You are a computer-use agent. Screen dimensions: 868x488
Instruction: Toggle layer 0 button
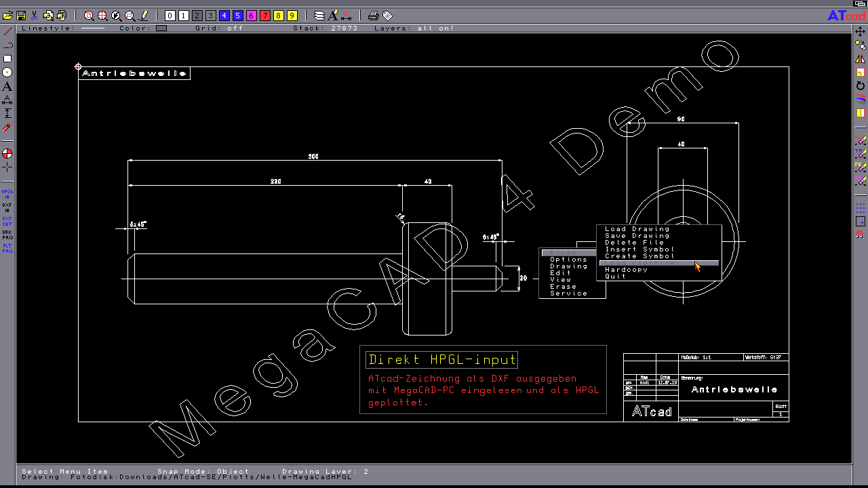170,16
